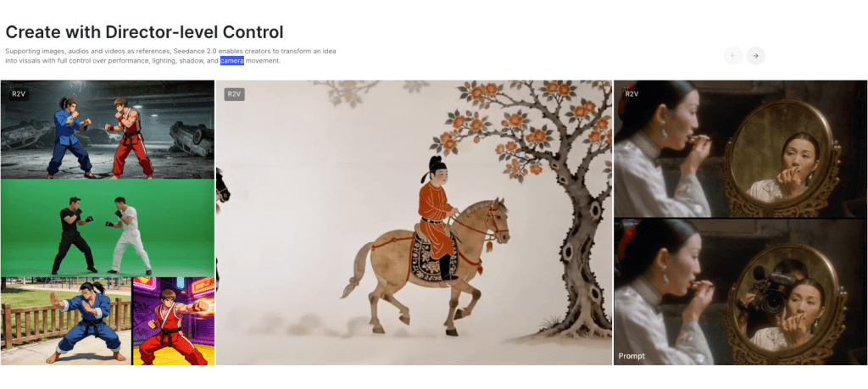Open the green screen boxers thumbnail
This screenshot has height=389, width=868.
[x=108, y=228]
